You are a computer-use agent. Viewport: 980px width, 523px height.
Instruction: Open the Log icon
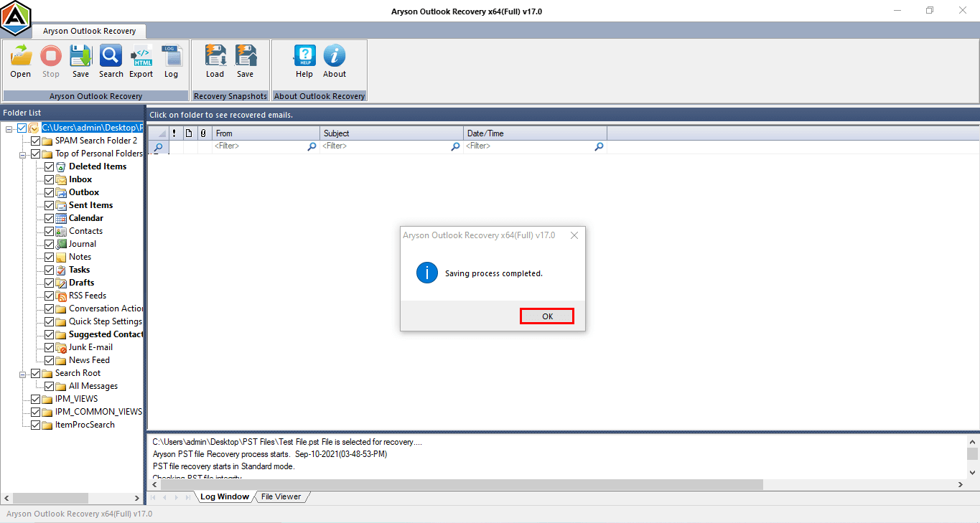[x=171, y=61]
